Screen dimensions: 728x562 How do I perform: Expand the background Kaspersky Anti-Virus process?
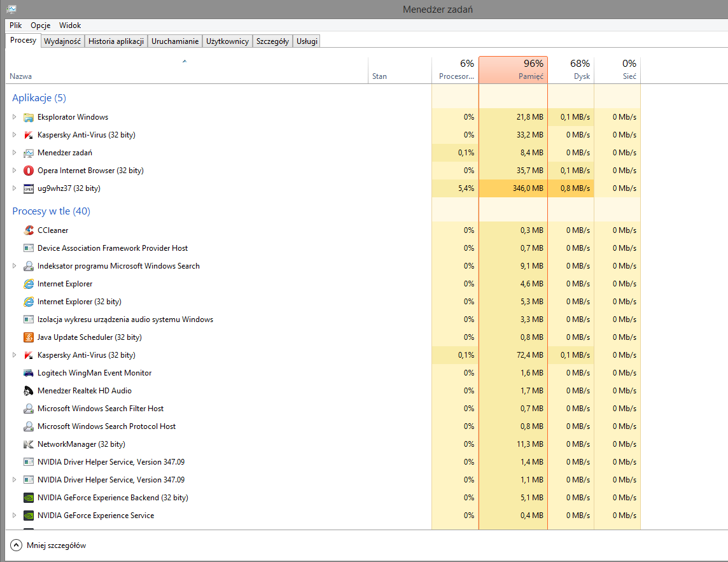pyautogui.click(x=15, y=355)
